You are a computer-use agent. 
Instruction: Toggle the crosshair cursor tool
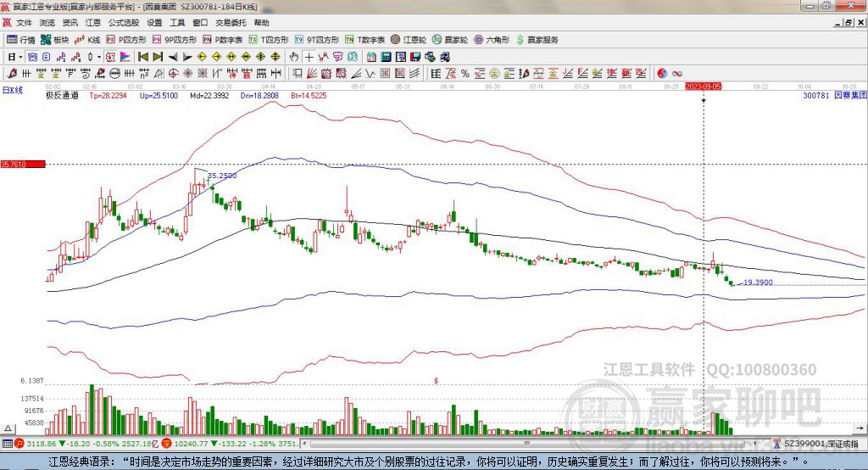click(309, 57)
